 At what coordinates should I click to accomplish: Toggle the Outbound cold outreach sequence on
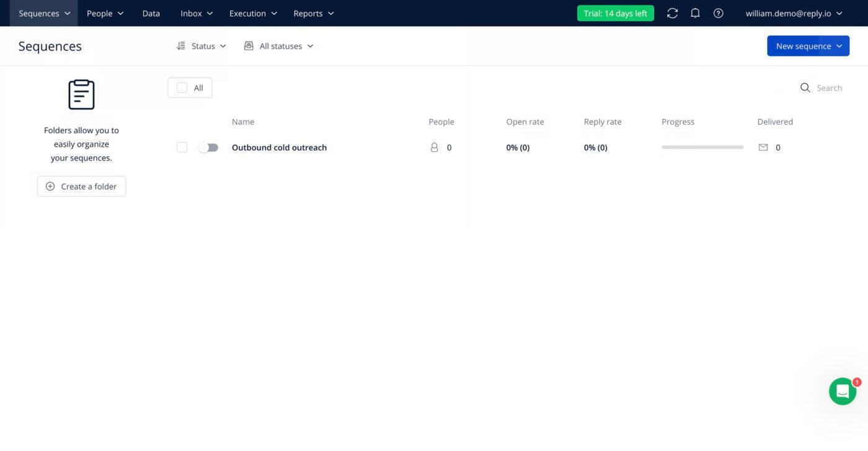(x=208, y=147)
